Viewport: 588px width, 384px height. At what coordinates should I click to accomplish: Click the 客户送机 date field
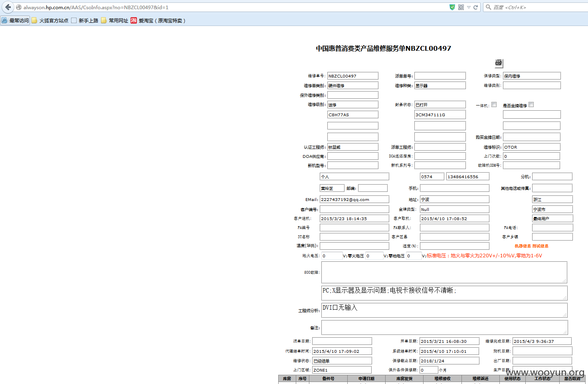click(354, 219)
